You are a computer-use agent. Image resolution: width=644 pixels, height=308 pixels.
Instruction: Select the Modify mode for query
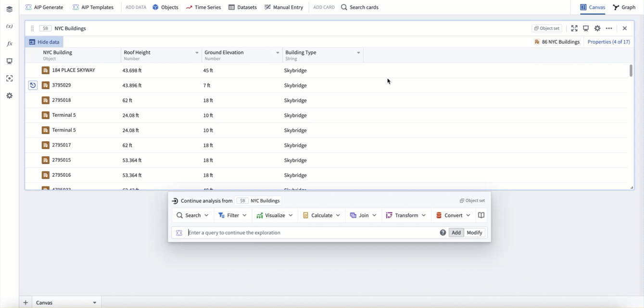pyautogui.click(x=474, y=233)
